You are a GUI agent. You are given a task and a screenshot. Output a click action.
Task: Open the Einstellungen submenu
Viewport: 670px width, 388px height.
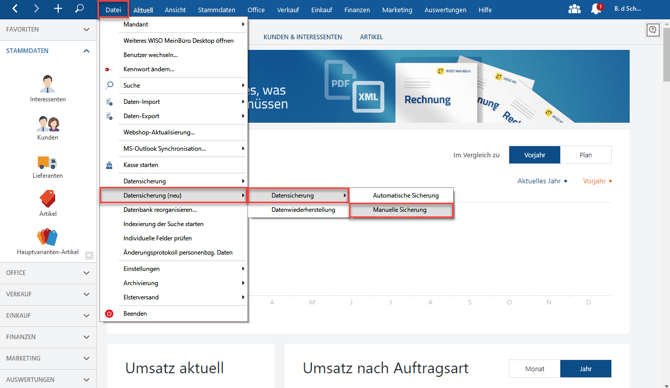click(174, 269)
